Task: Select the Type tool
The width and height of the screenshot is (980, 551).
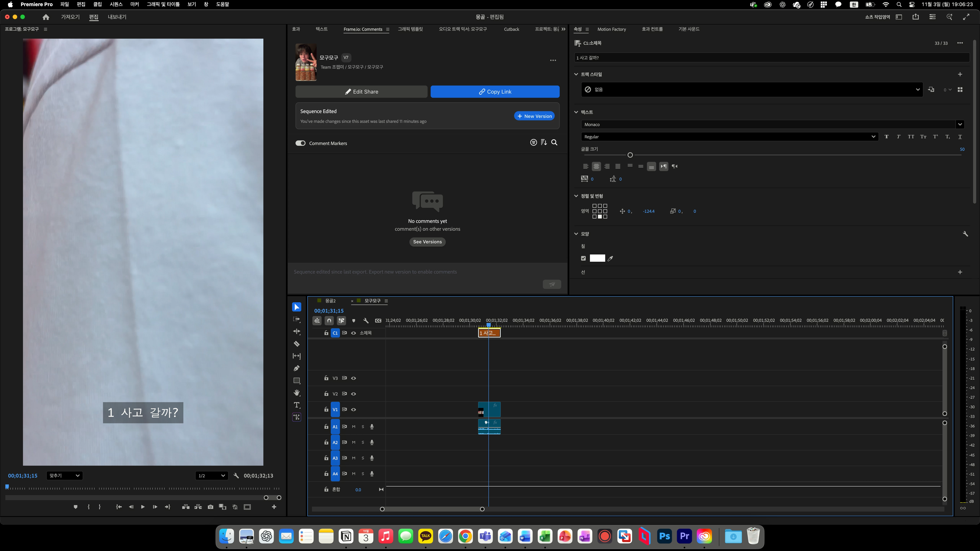Action: click(296, 405)
